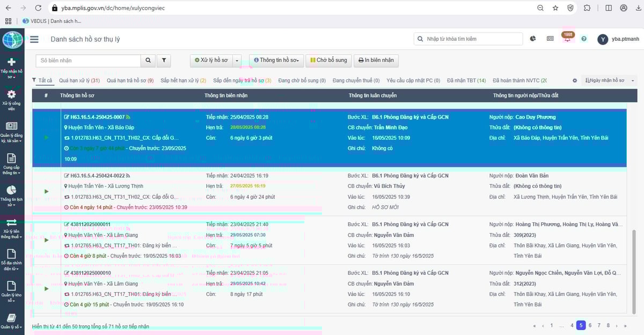Click browser reload button

pyautogui.click(x=38, y=8)
